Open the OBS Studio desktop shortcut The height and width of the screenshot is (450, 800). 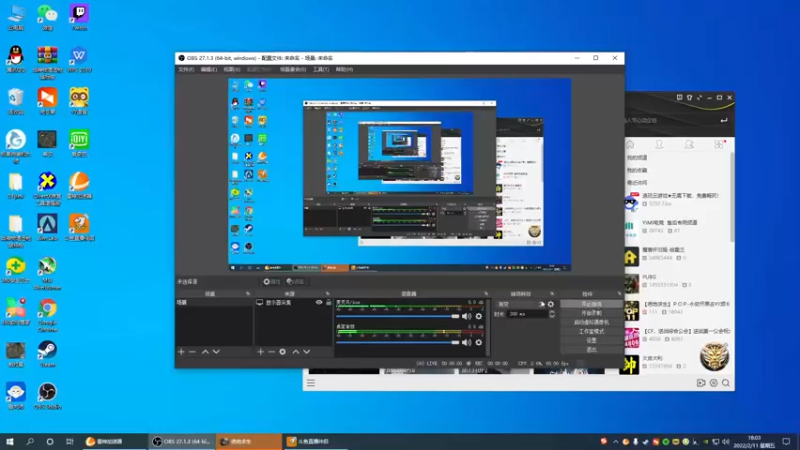click(x=47, y=396)
